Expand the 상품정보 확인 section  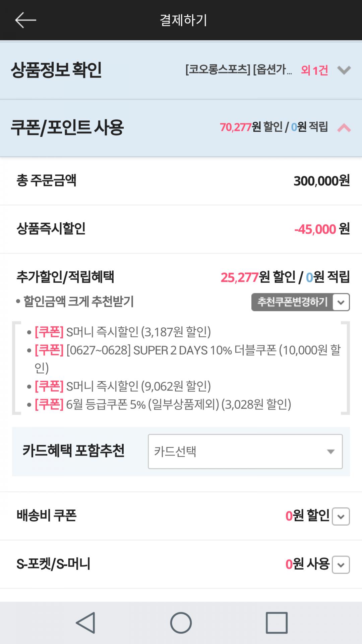(344, 70)
